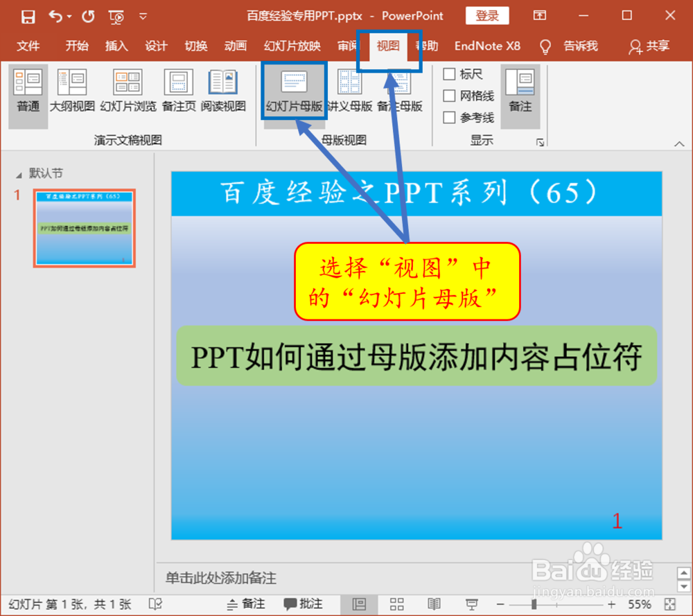Open the 文件 menu
The height and width of the screenshot is (616, 693).
[x=28, y=46]
